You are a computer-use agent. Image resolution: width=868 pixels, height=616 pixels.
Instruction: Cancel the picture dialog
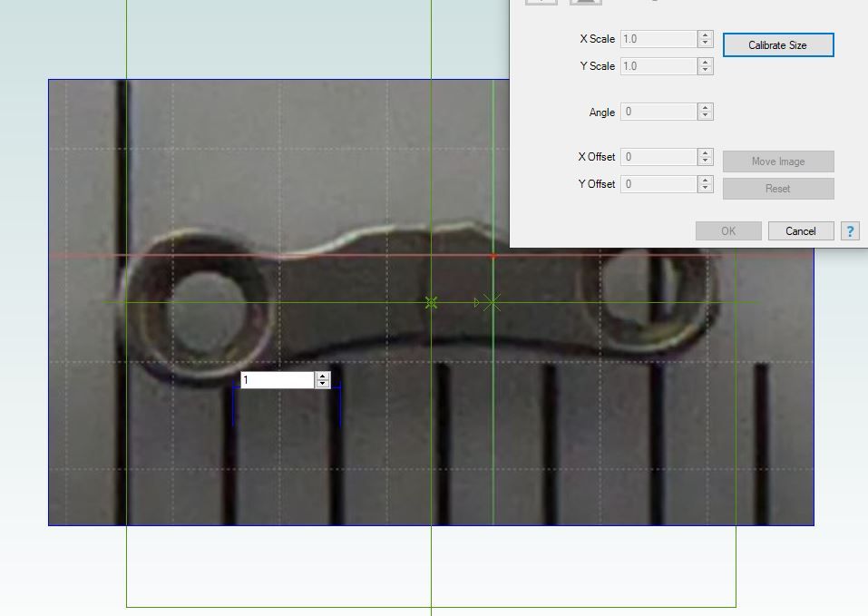801,230
